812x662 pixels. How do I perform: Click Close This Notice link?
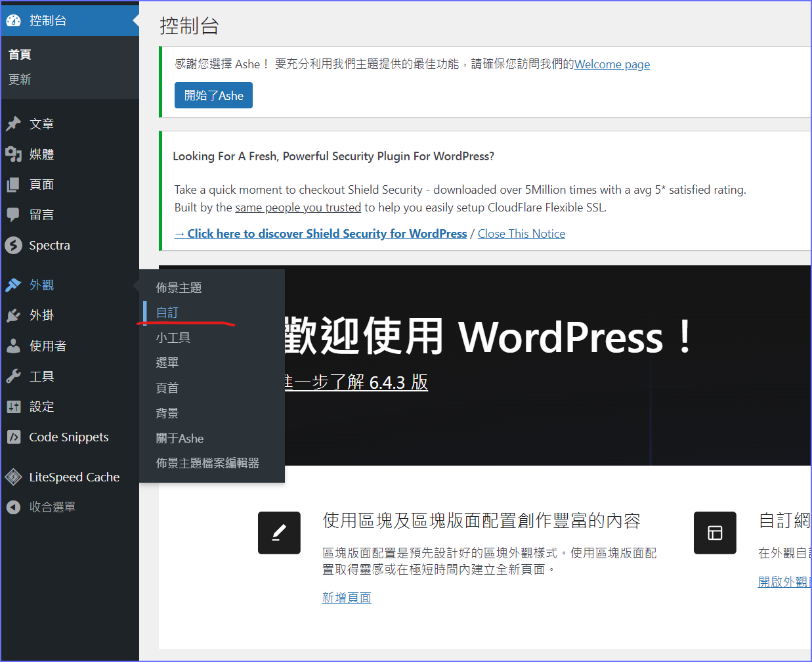(x=521, y=234)
